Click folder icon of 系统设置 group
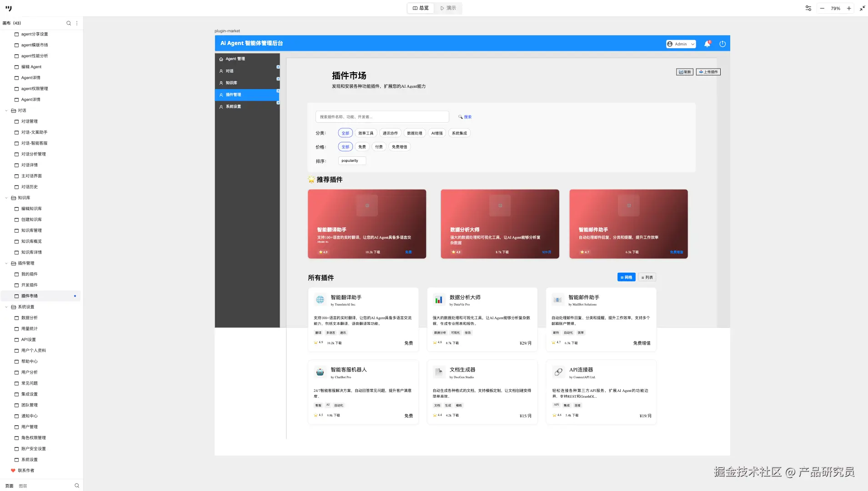Screen dimensions: 868x491 [14, 307]
